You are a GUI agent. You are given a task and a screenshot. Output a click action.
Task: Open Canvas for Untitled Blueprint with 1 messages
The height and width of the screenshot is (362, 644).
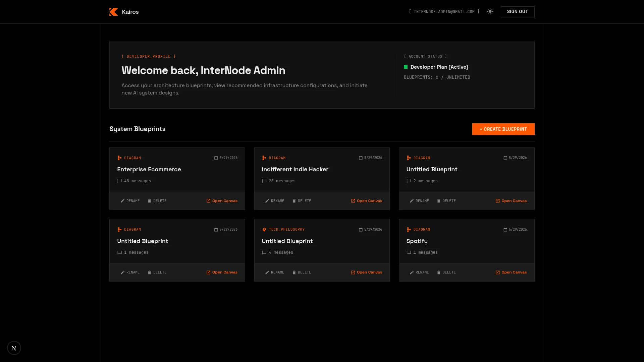(x=222, y=272)
